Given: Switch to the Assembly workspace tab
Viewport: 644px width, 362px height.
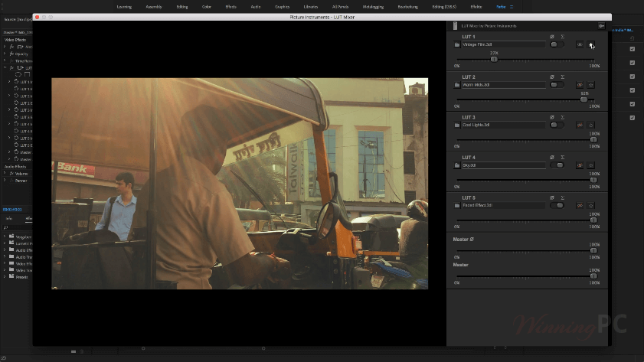Looking at the screenshot, I should (x=154, y=7).
